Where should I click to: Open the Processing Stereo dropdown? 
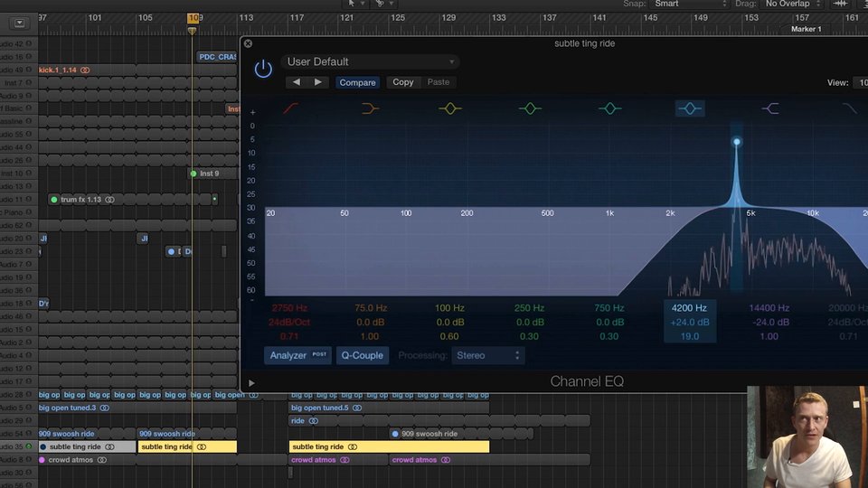coord(487,355)
